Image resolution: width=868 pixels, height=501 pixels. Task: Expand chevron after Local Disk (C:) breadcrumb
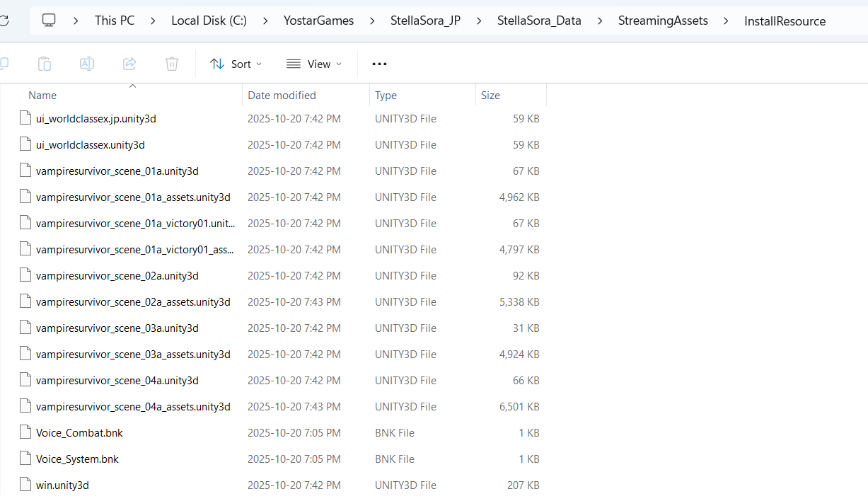[265, 21]
